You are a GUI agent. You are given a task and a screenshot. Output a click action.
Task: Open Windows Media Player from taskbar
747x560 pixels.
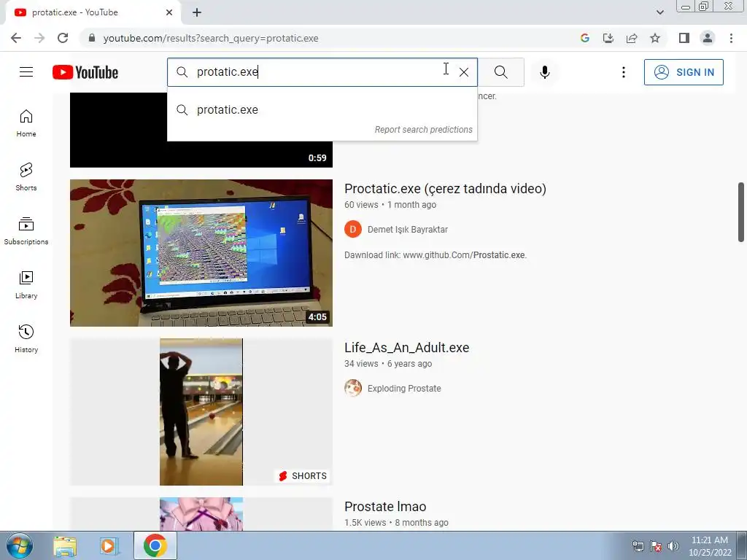109,546
